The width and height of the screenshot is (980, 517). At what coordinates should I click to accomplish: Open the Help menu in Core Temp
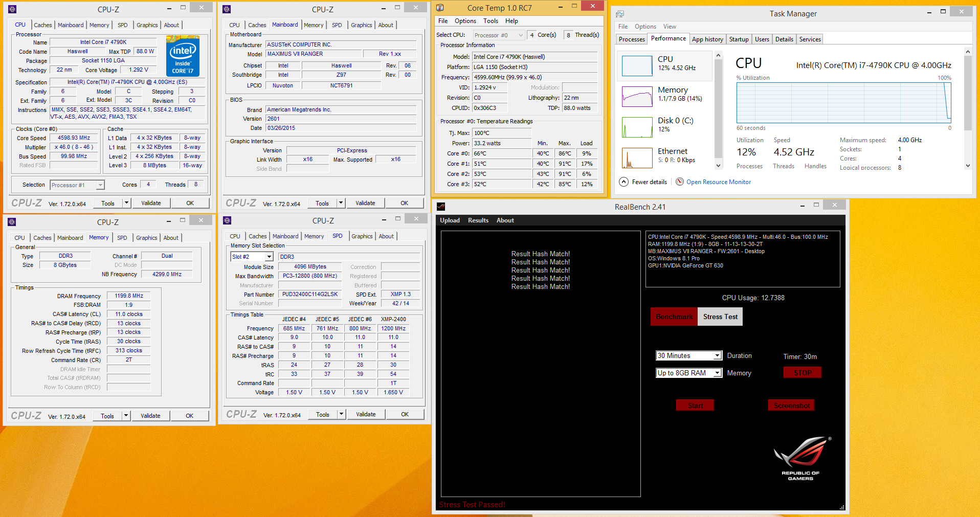511,21
